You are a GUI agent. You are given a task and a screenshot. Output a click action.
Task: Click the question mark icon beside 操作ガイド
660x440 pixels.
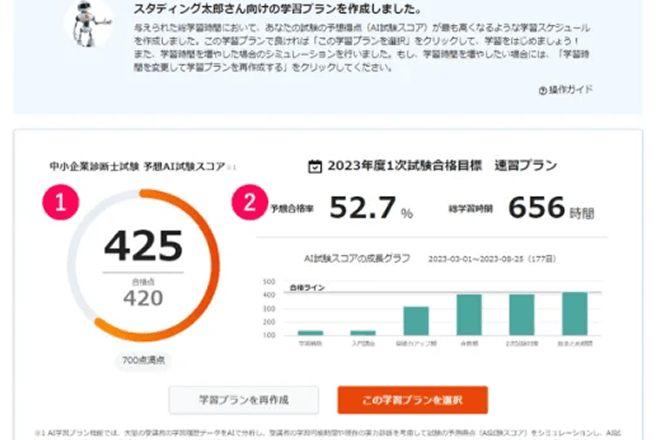tap(542, 89)
